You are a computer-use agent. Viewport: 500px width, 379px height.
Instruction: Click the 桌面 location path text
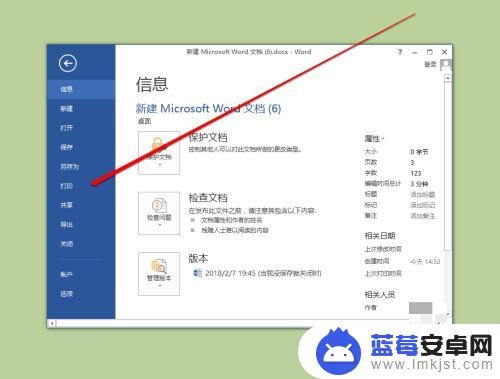[144, 121]
